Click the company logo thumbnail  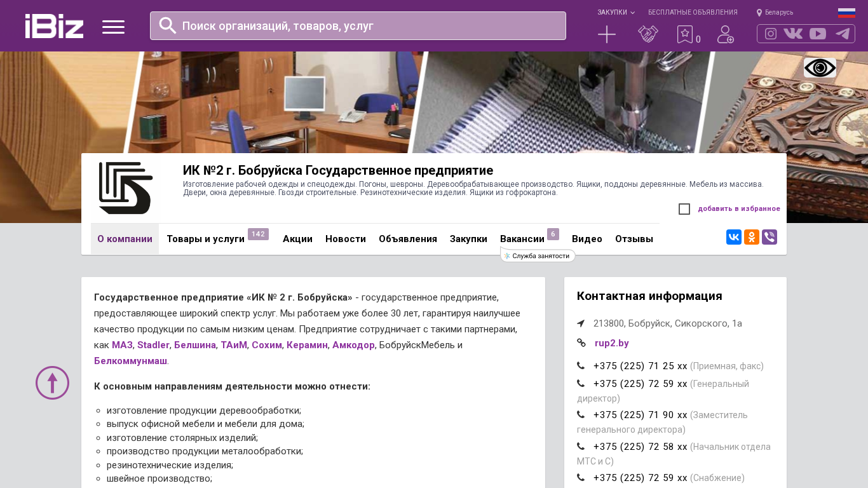pyautogui.click(x=125, y=188)
